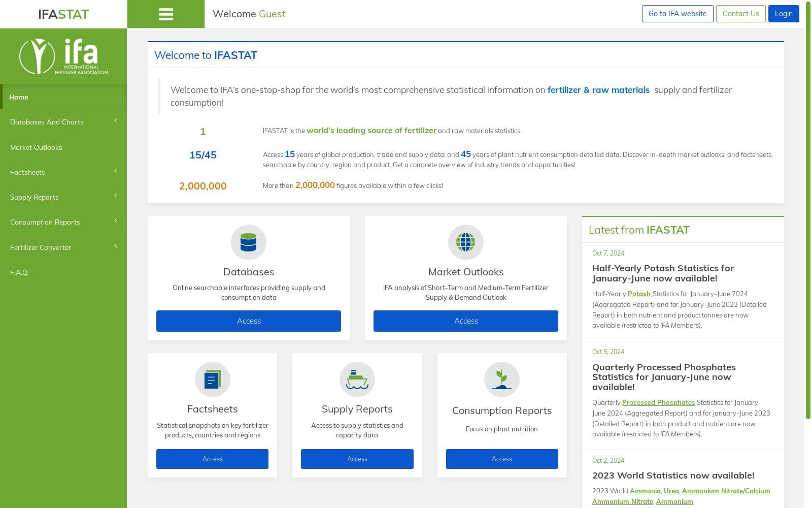Access the Consumption Reports card

click(502, 459)
